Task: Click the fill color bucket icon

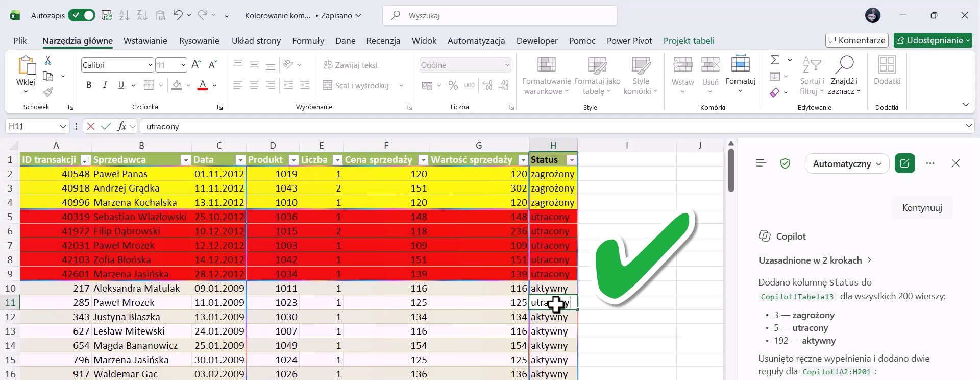Action: tap(177, 85)
